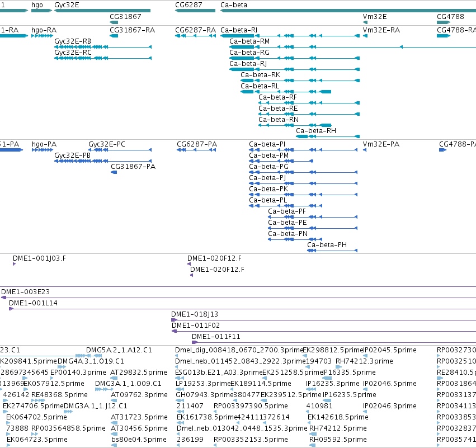The image size is (476, 448).
Task: Click the CG6287-PA protein label
Action: tap(197, 144)
